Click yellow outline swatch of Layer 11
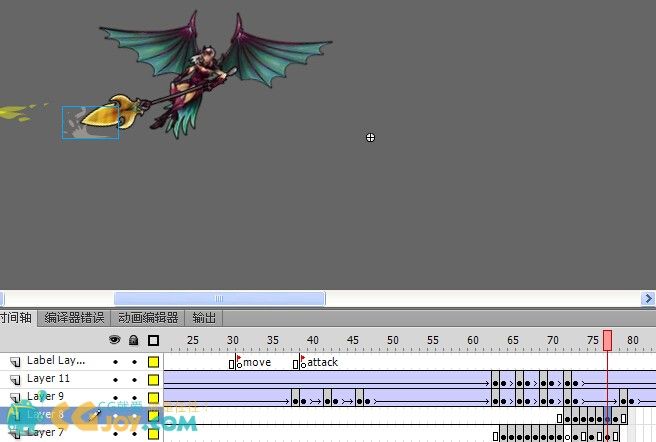 154,380
